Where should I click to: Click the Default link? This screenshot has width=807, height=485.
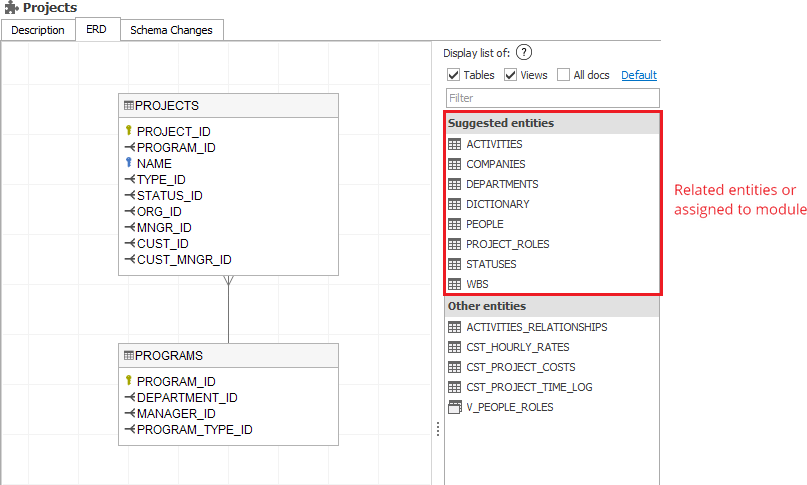click(639, 75)
